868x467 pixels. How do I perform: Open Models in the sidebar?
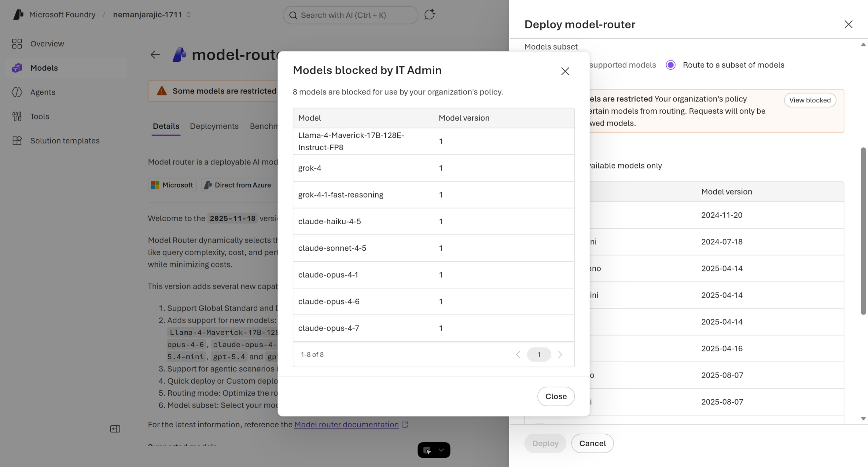66,68
